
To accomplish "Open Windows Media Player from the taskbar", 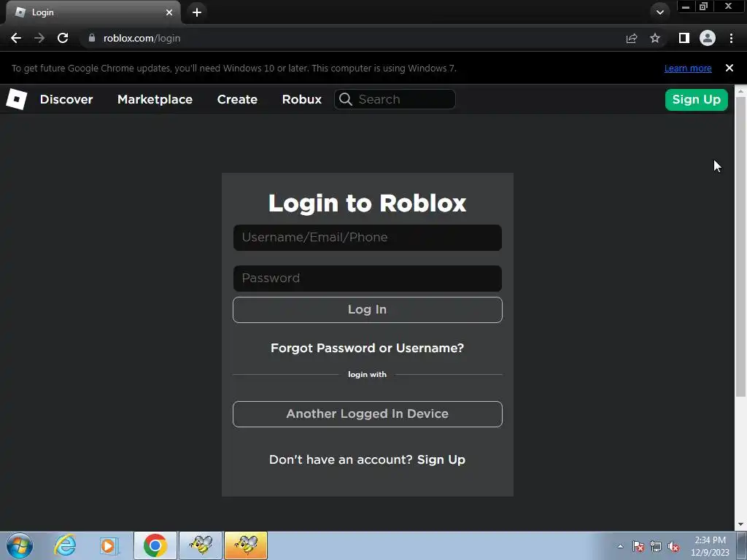I will (x=109, y=545).
